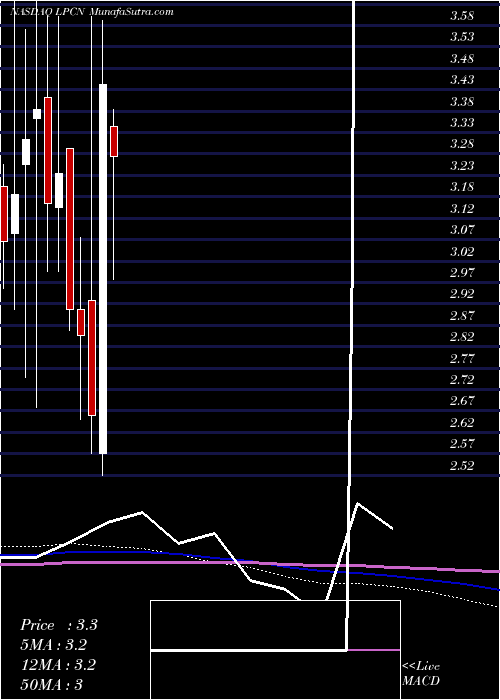Click the 2.62 price axis label
The height and width of the screenshot is (700, 500).
pos(462,422)
